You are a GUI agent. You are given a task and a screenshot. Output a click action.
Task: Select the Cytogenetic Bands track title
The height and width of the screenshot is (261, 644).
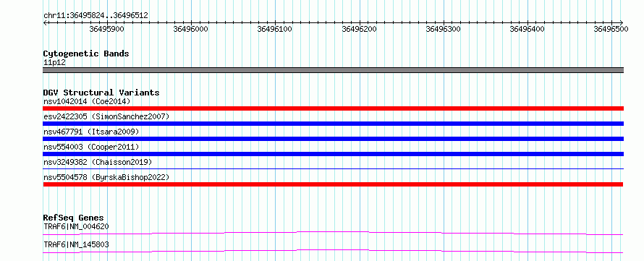pyautogui.click(x=86, y=54)
